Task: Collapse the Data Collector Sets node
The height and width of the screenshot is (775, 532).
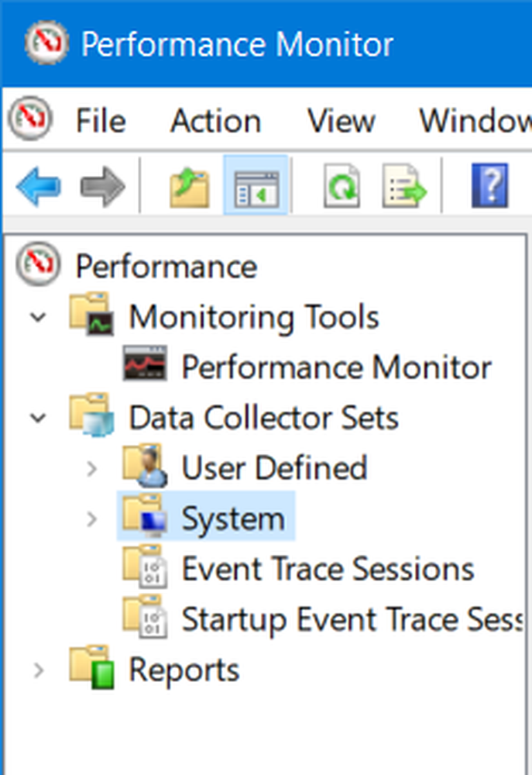Action: 38,418
